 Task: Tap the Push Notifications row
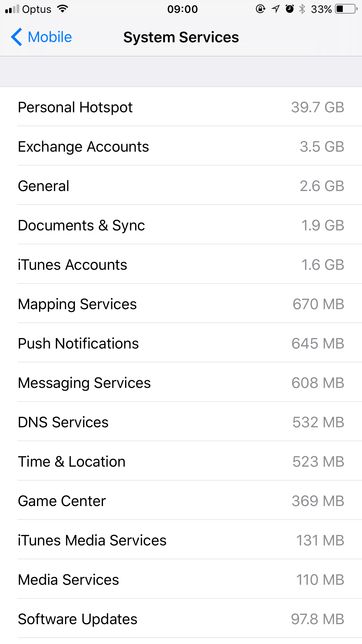point(181,343)
